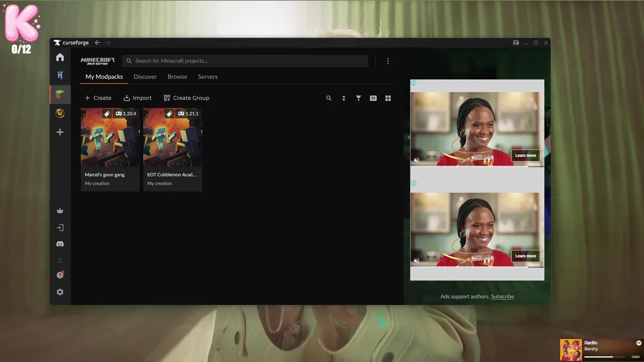This screenshot has height=362, width=644.
Task: Click the modpack search magnifier icon
Action: pyautogui.click(x=329, y=98)
